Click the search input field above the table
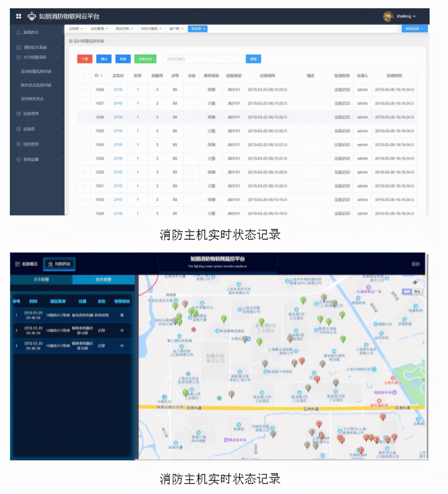The width and height of the screenshot is (448, 494). [x=204, y=59]
